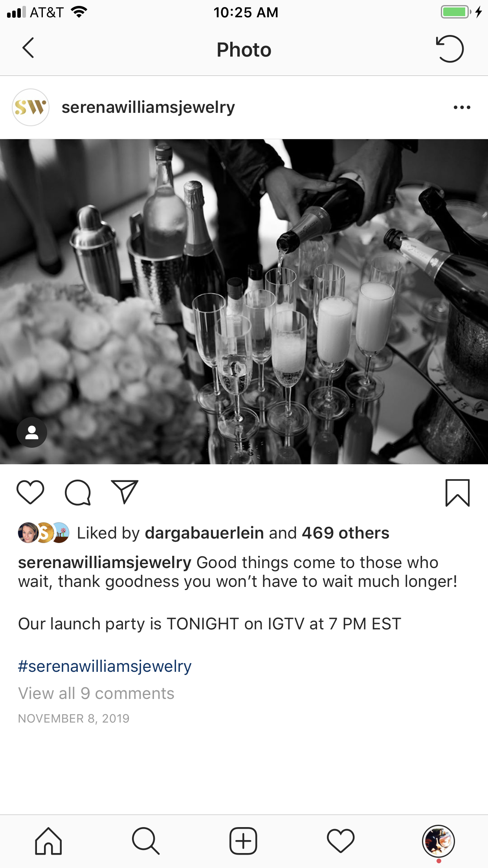The height and width of the screenshot is (868, 488).
Task: Go to Home tab
Action: click(48, 841)
